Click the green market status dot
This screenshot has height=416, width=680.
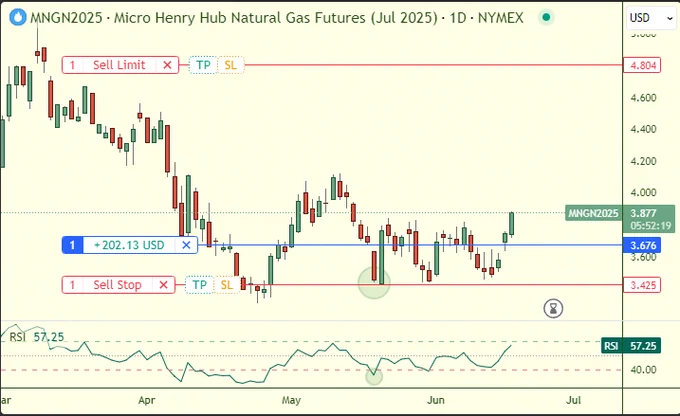546,17
